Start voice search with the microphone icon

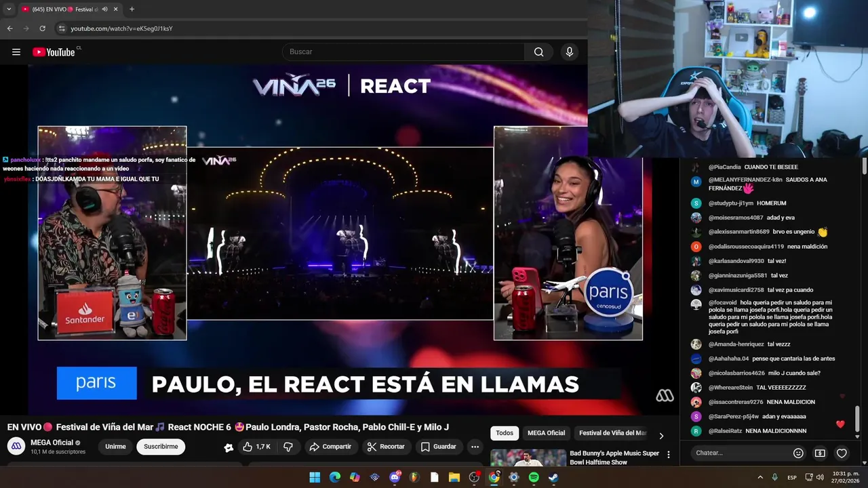point(570,52)
